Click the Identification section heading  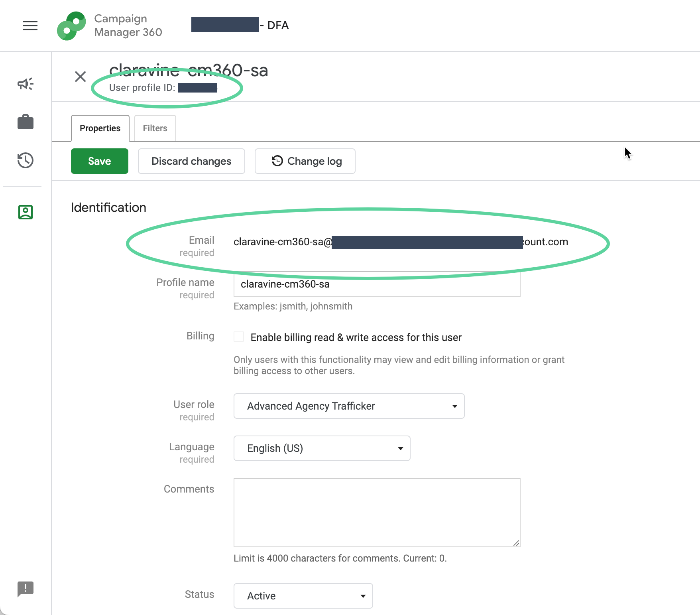click(108, 207)
